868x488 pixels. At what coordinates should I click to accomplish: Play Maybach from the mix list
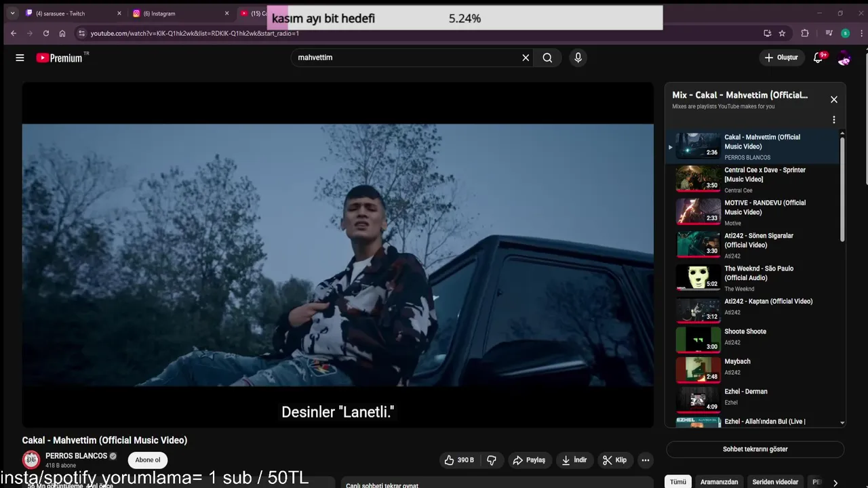(x=754, y=369)
